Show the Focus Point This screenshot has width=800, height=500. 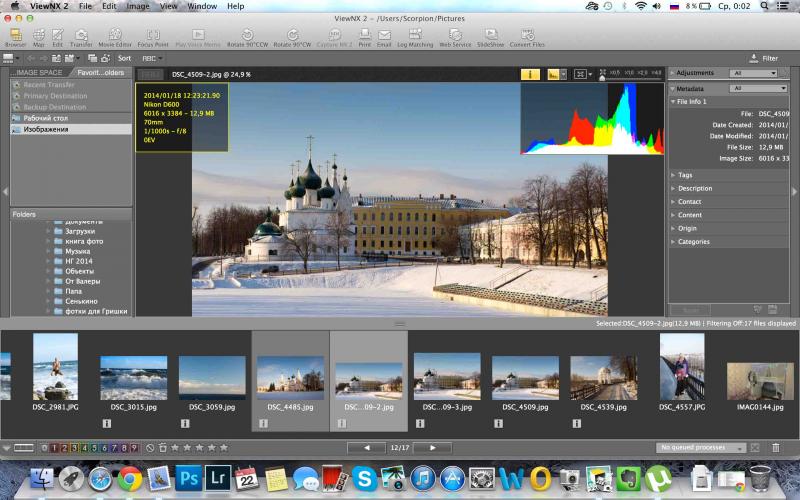tap(153, 38)
